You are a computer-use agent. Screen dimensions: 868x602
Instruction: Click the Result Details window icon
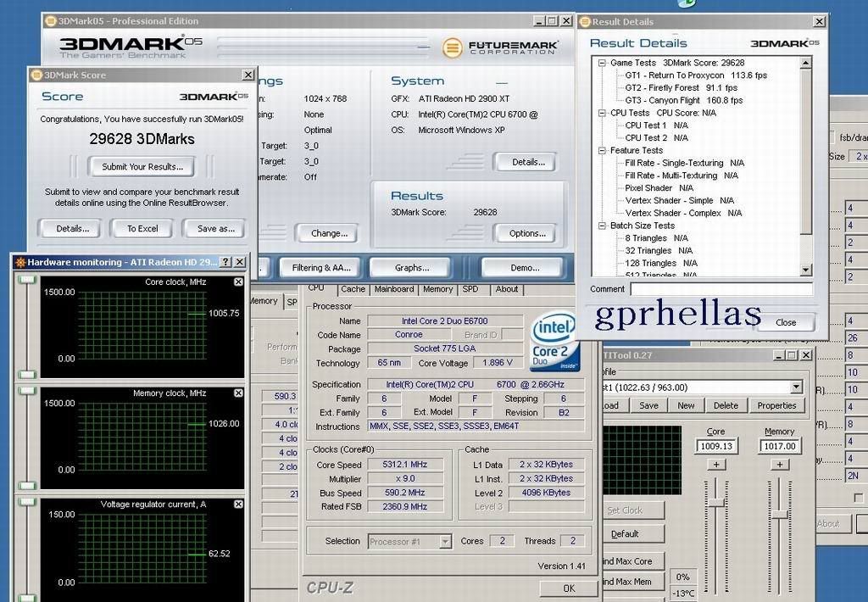tap(585, 21)
